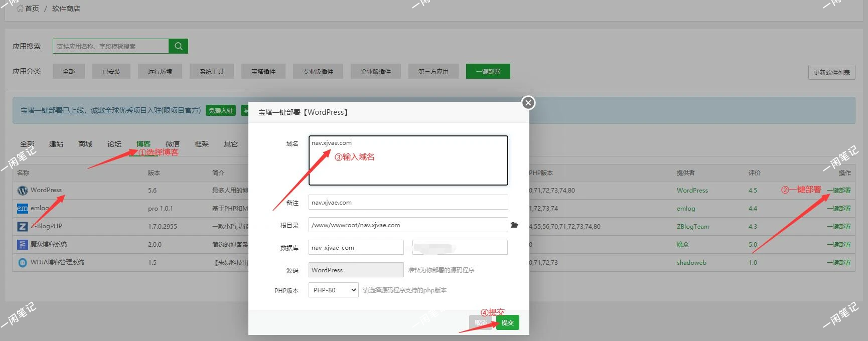Click into the 域名 text area
Viewport: 868px width, 341px height.
tap(408, 160)
